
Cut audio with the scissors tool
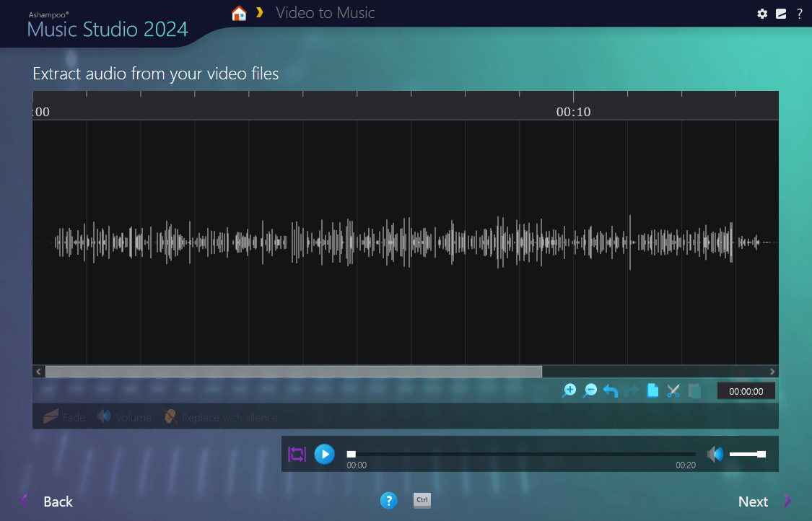(x=673, y=390)
